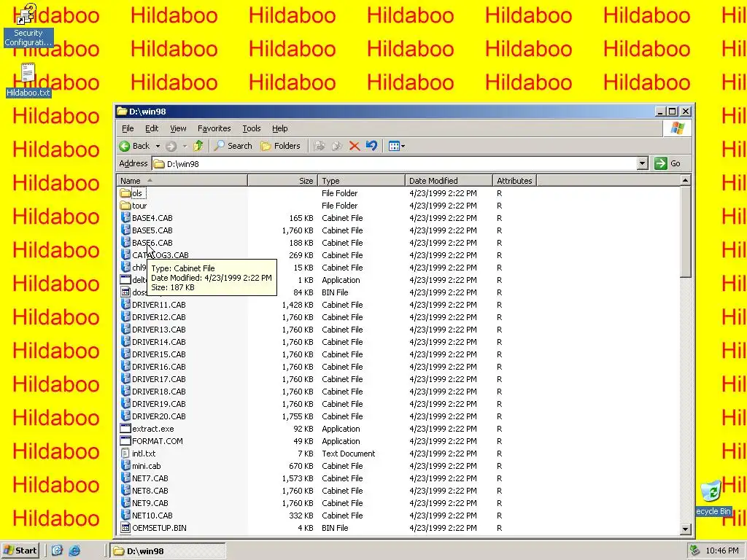The image size is (747, 560).
Task: Select the NET8.CAB file name
Action: point(150,491)
